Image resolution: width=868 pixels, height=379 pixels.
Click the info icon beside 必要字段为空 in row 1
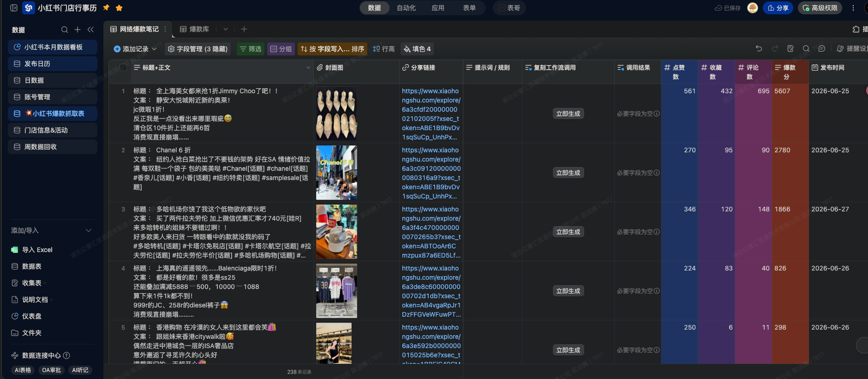[x=657, y=114]
